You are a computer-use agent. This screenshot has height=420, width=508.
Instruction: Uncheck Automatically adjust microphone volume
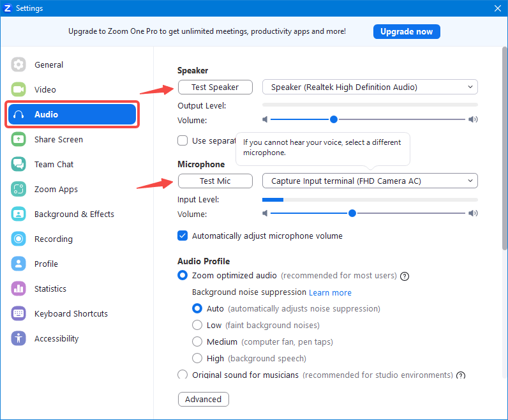point(183,236)
